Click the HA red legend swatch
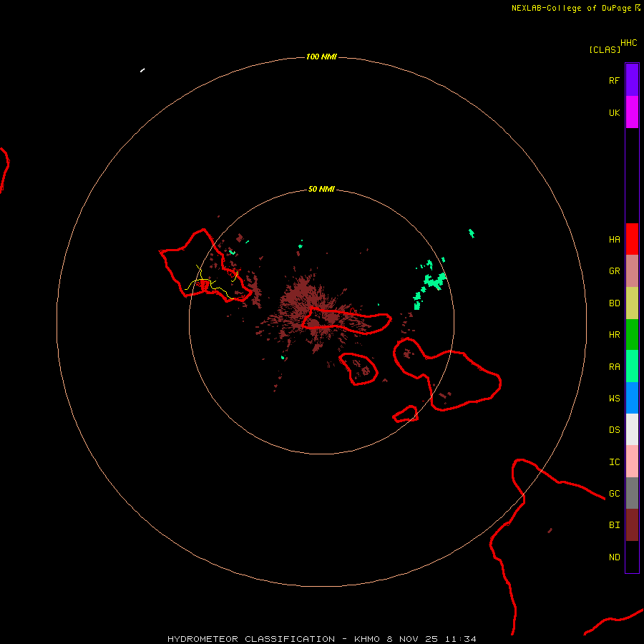This screenshot has height=644, width=644. pyautogui.click(x=632, y=239)
